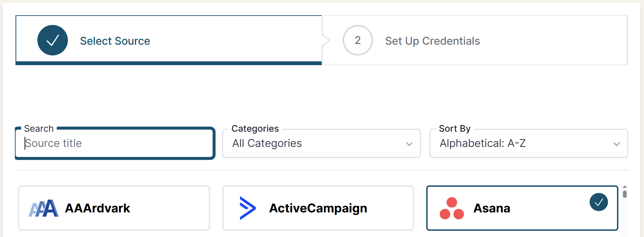This screenshot has height=237, width=644.
Task: Select the ActiveCampaign source card
Action: tap(318, 208)
